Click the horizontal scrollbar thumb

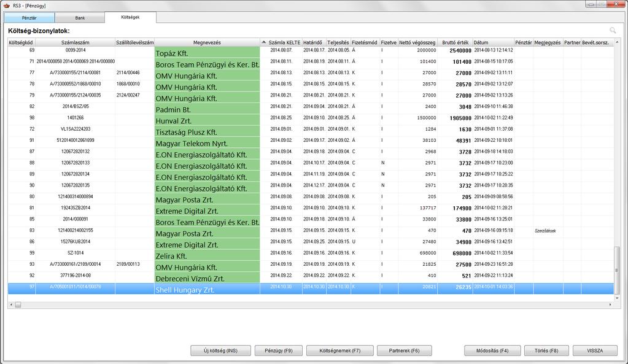(x=18, y=304)
